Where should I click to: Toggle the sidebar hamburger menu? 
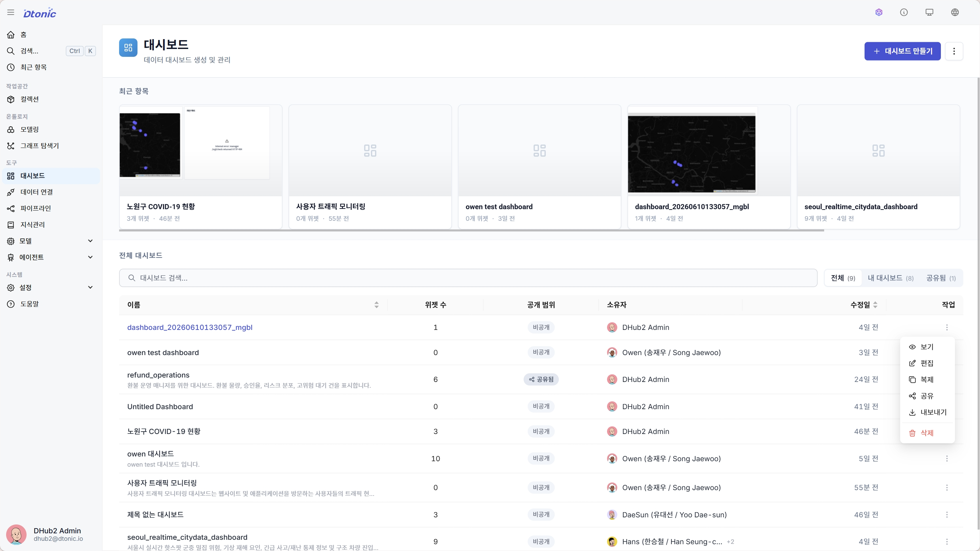tap(11, 13)
